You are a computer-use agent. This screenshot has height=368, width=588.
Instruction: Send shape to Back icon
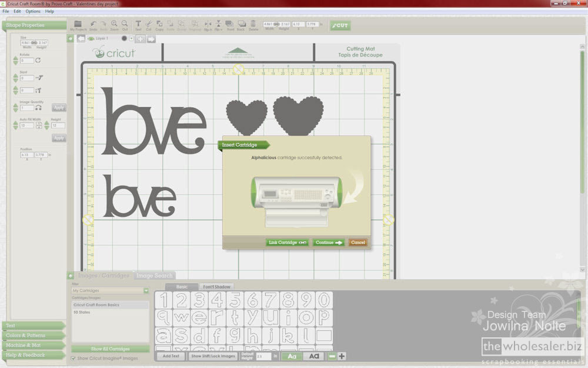pos(241,24)
